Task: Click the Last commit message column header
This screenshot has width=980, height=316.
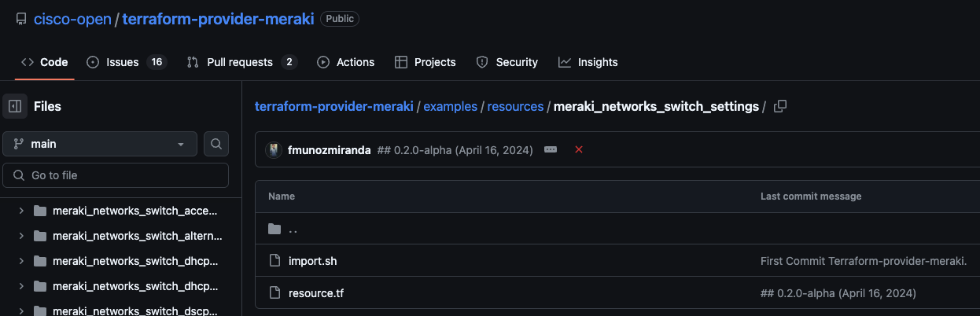Action: 811,196
